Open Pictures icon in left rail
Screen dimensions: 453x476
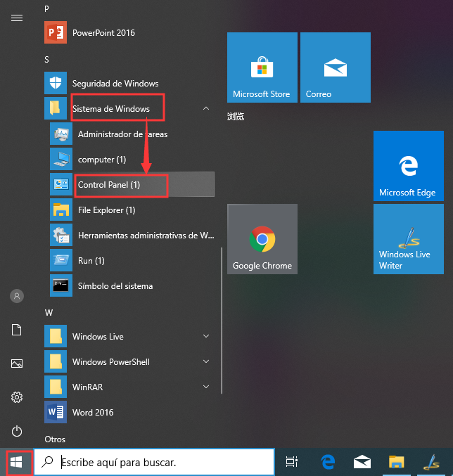pyautogui.click(x=17, y=364)
